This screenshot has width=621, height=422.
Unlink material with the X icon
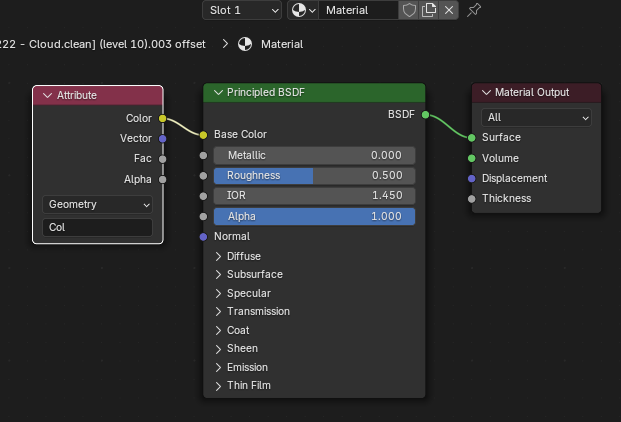click(x=449, y=10)
